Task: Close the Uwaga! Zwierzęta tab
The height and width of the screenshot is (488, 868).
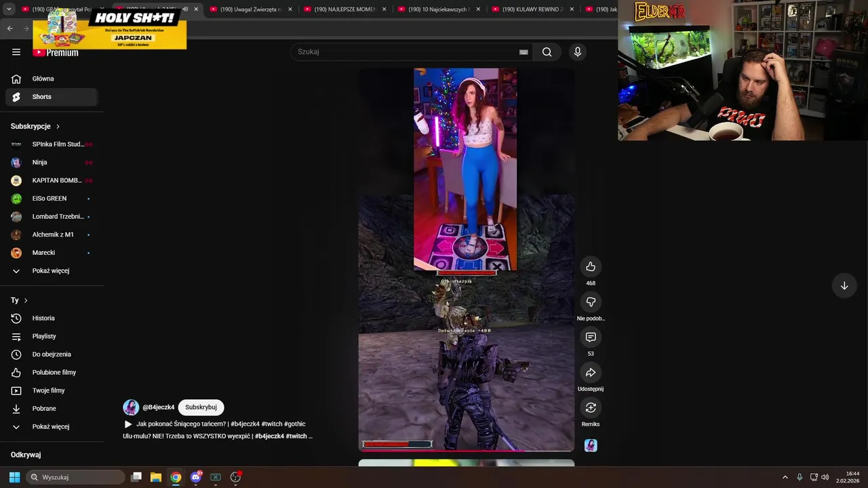Action: (x=291, y=9)
